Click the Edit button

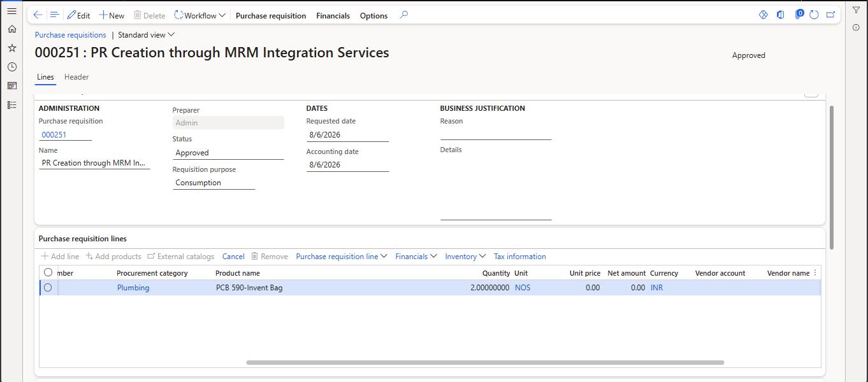[78, 15]
